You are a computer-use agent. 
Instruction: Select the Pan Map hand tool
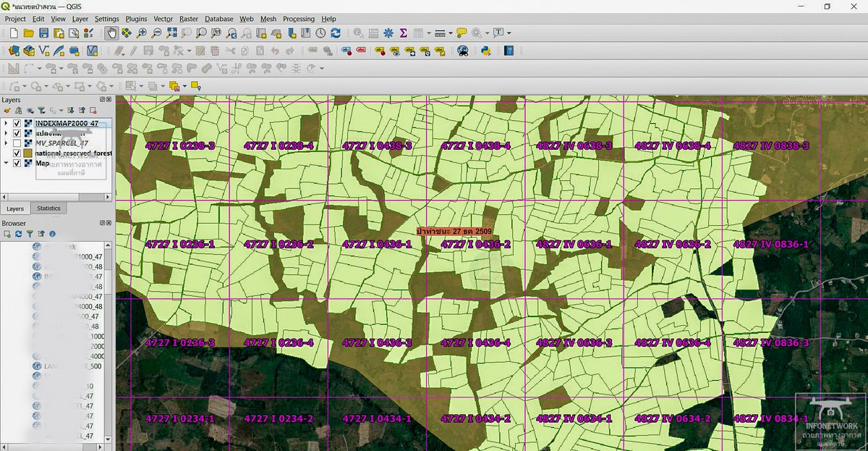click(112, 33)
